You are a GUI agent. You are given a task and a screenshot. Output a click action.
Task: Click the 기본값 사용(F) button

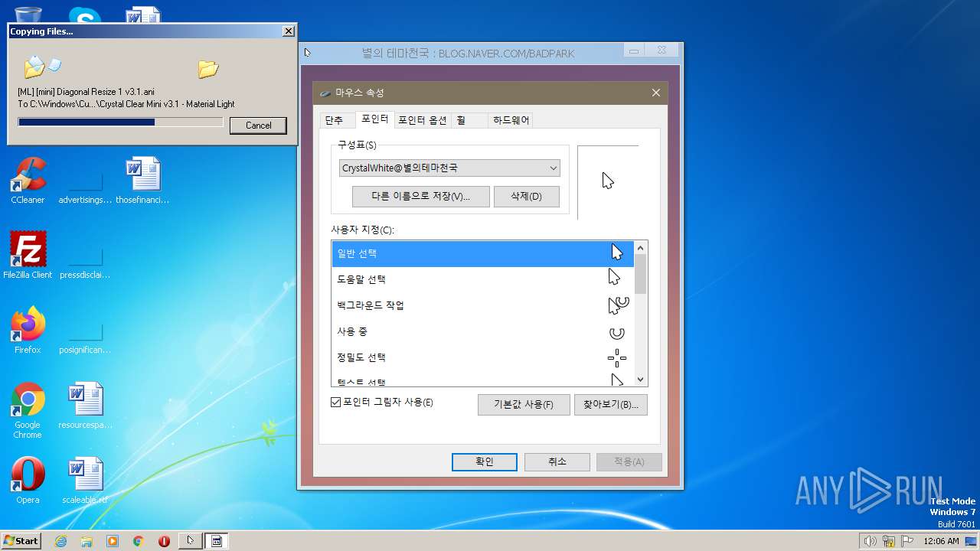click(x=524, y=405)
